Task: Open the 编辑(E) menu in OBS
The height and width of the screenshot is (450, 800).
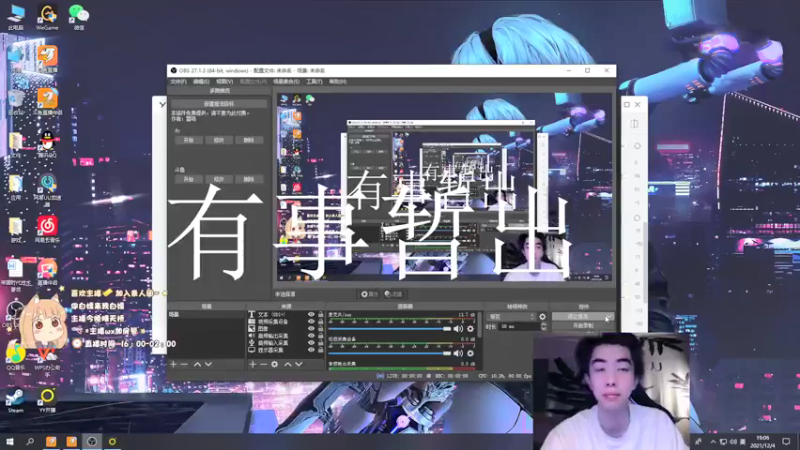Action: [x=202, y=82]
